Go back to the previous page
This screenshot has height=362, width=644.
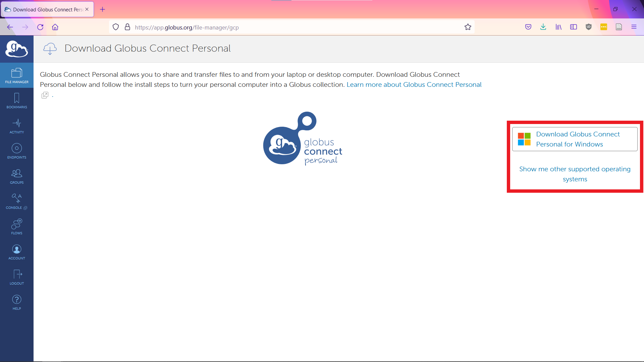[10, 27]
